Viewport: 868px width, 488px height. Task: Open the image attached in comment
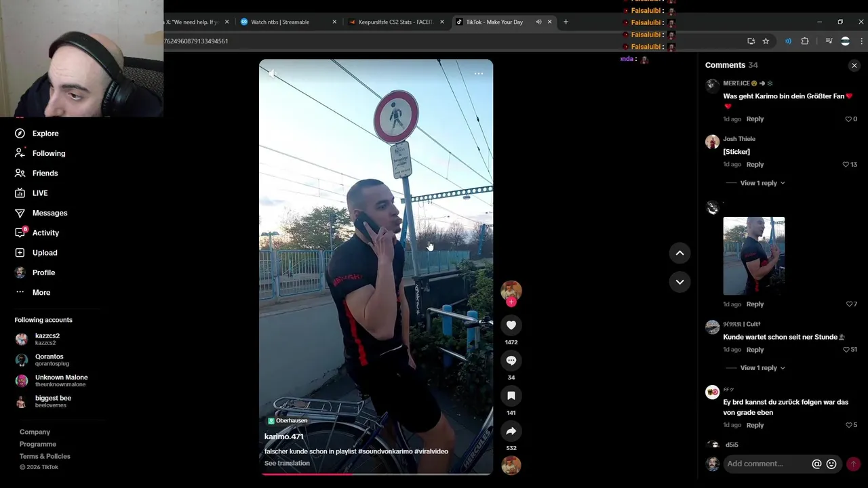[753, 256]
